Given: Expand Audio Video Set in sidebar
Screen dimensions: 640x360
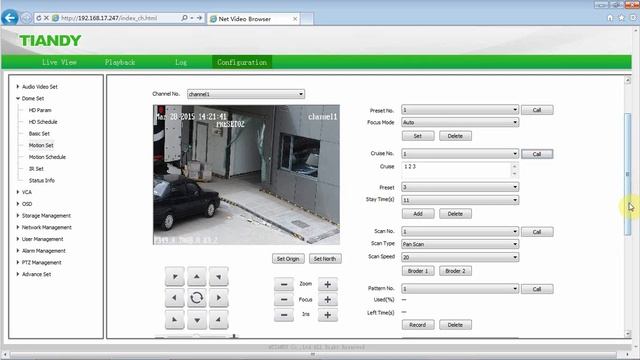Looking at the screenshot, I should (x=18, y=87).
